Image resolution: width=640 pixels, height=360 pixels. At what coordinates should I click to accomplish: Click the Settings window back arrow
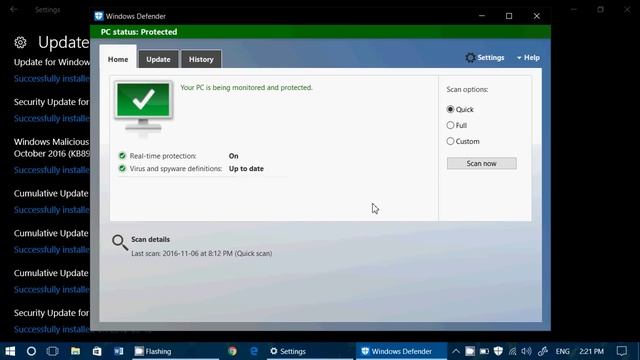(13, 9)
